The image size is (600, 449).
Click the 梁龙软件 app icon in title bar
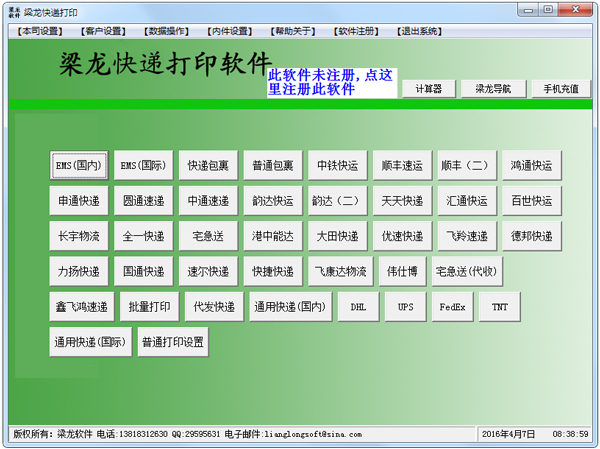tap(14, 12)
